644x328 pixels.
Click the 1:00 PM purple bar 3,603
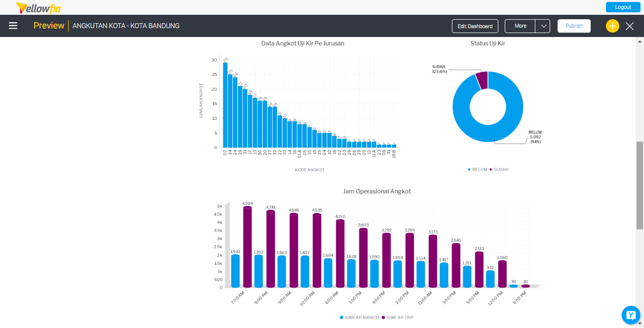[363, 257]
